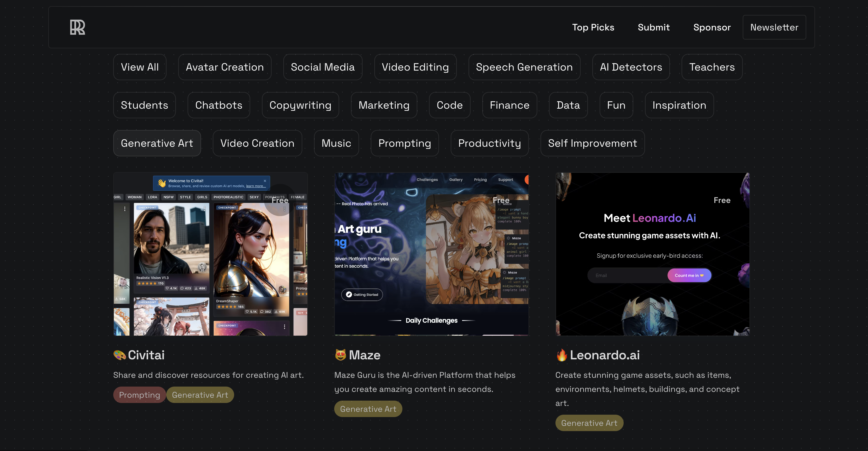The height and width of the screenshot is (451, 868).
Task: Show Code tools
Action: [x=450, y=105]
